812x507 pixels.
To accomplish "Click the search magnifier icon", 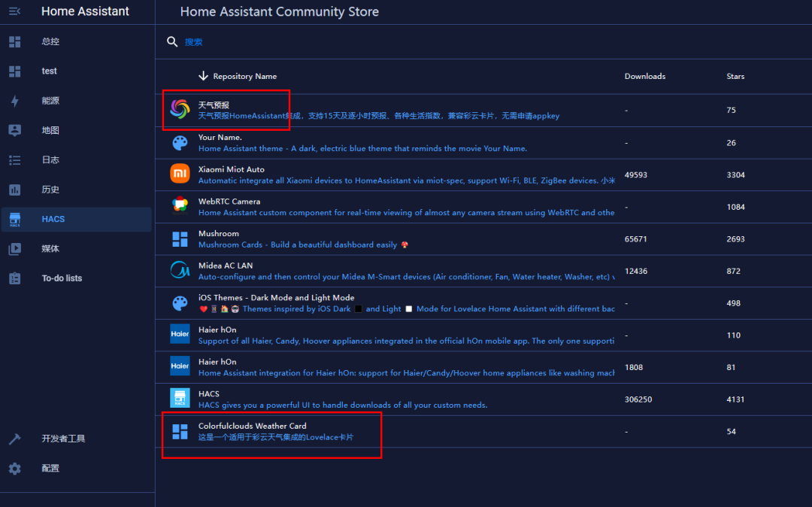I will [x=172, y=41].
